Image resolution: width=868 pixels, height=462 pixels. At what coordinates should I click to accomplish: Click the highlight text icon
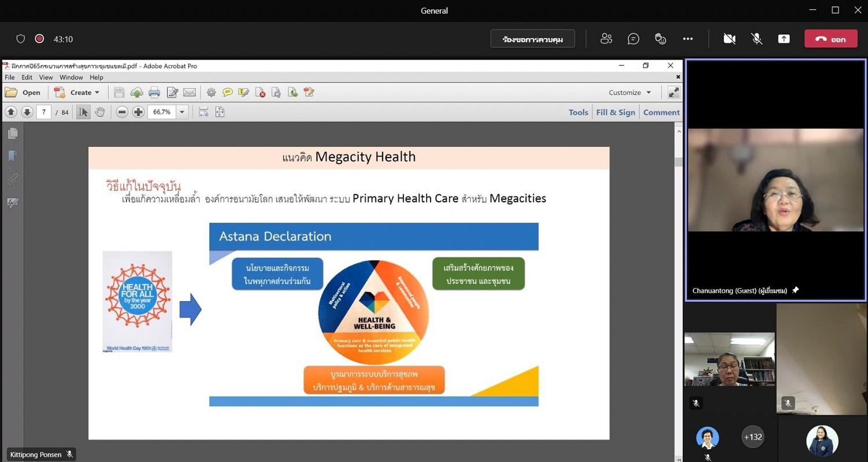point(244,93)
